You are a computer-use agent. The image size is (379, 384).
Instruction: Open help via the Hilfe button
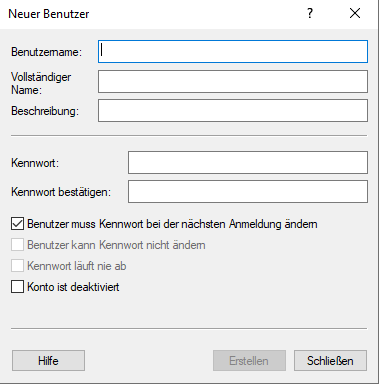coord(48,361)
